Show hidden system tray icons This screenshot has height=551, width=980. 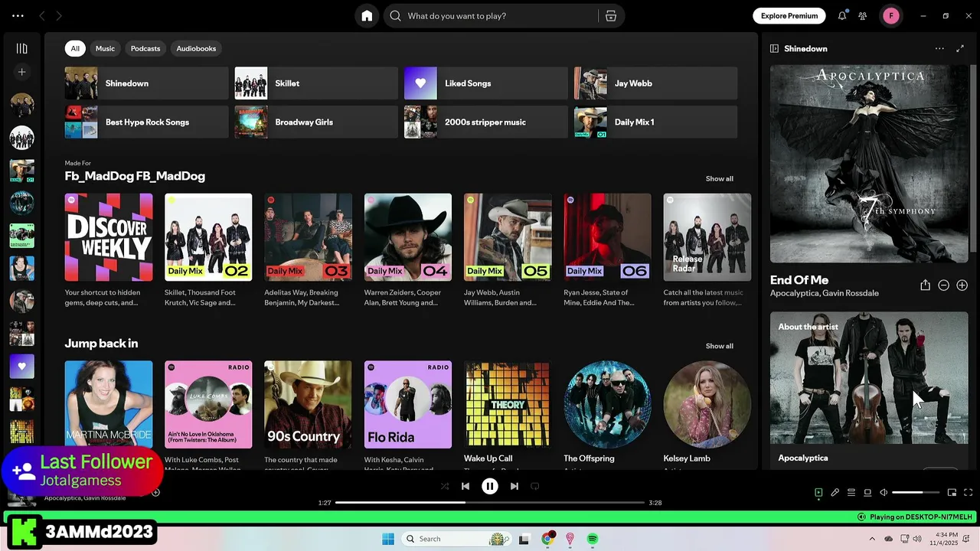(x=872, y=539)
